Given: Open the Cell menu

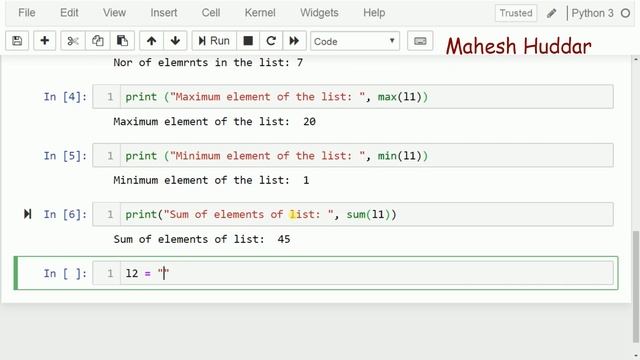Looking at the screenshot, I should (211, 13).
